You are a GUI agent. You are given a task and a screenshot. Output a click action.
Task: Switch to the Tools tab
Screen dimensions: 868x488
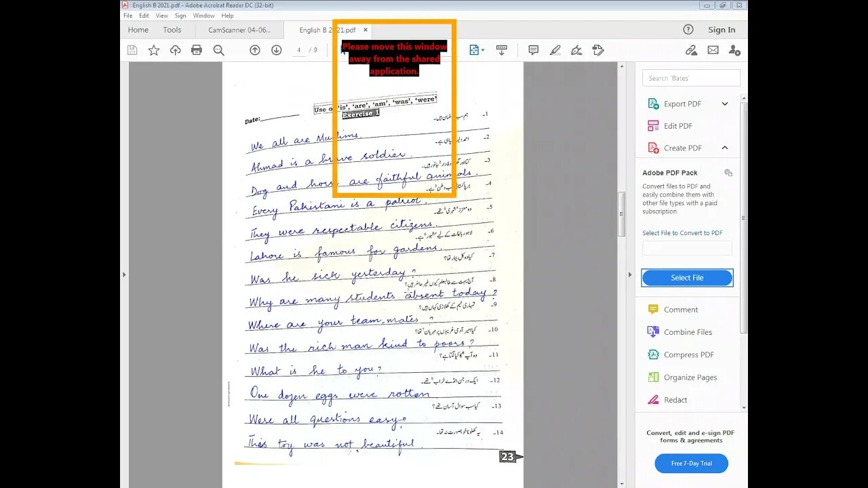click(172, 30)
